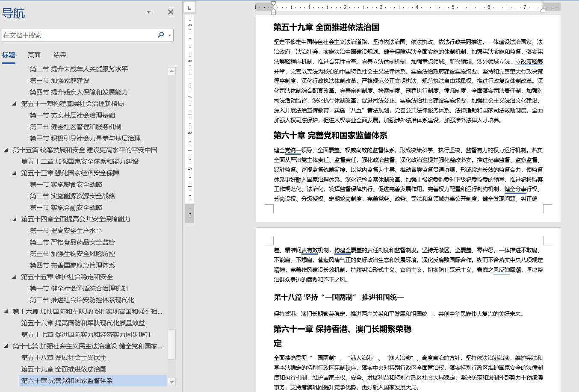
Task: Switch to the 页面 tab
Action: (x=34, y=55)
